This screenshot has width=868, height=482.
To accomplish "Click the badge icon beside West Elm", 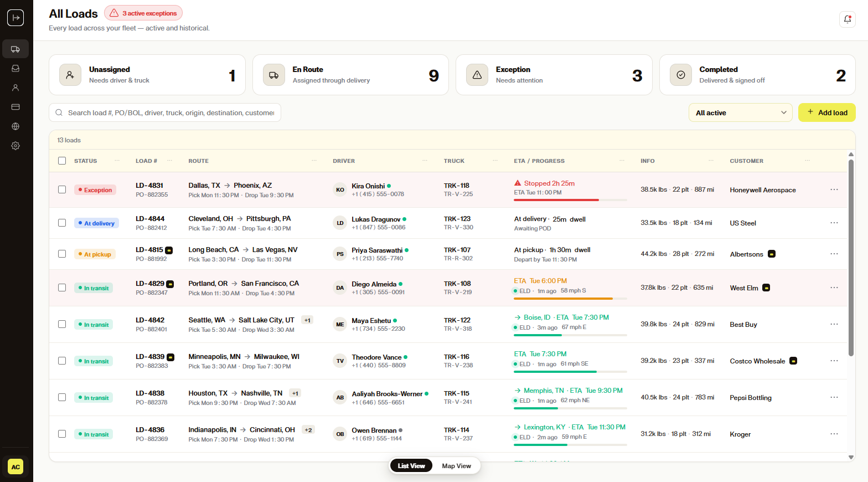I will 766,288.
